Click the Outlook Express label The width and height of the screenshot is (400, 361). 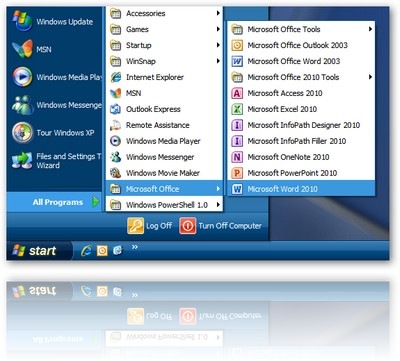[x=153, y=109]
